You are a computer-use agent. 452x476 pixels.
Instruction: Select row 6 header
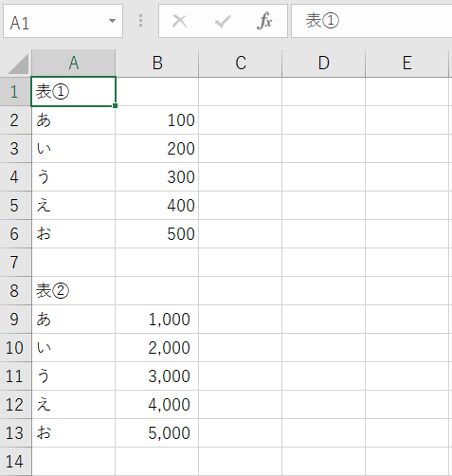pos(15,234)
